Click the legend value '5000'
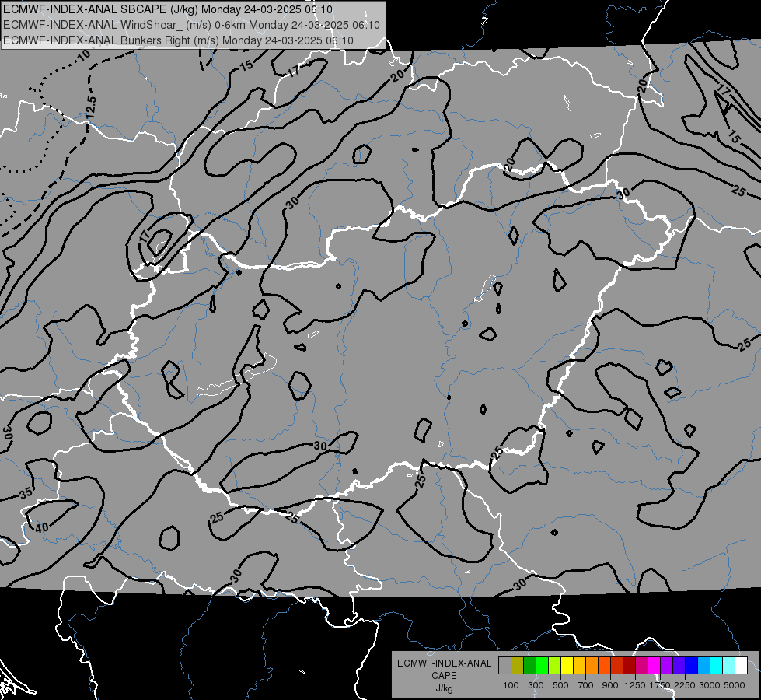761x700 pixels. (x=735, y=685)
